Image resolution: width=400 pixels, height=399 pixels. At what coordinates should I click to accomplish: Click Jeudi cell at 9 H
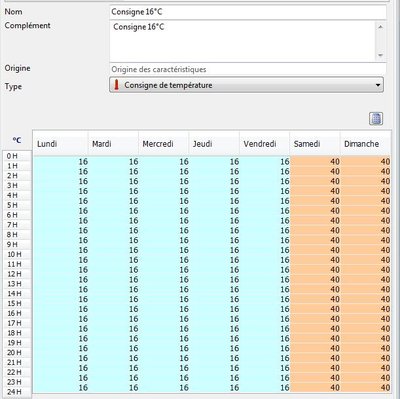(214, 250)
